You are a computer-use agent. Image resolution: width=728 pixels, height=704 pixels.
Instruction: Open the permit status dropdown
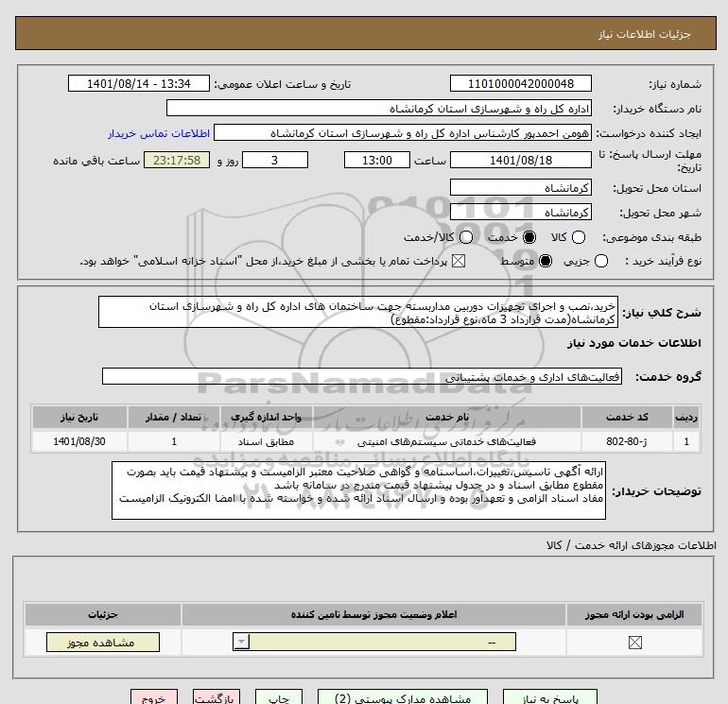(374, 642)
